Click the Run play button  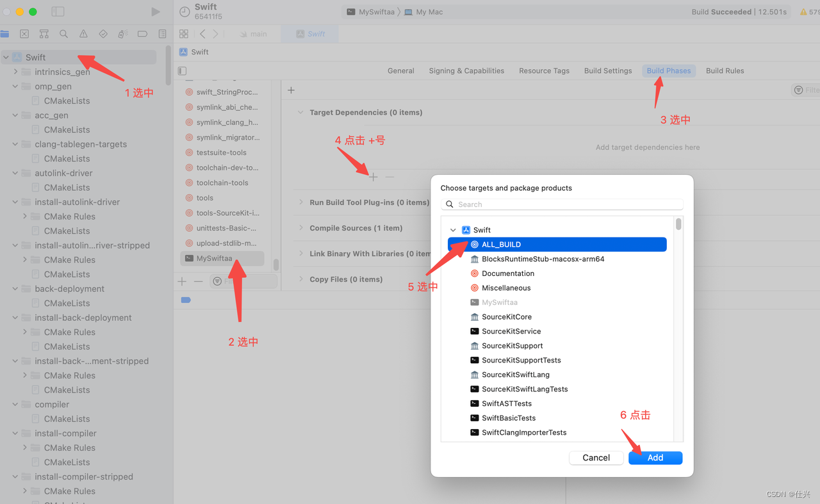(156, 12)
